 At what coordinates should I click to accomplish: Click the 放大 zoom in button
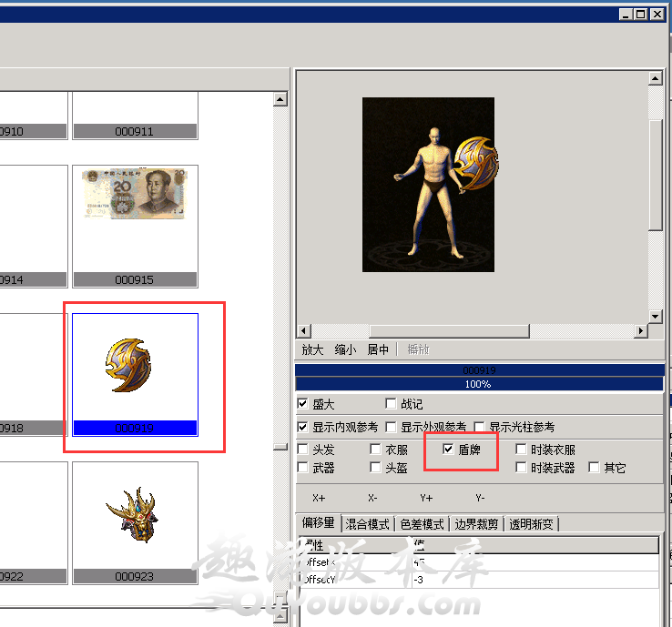click(312, 349)
